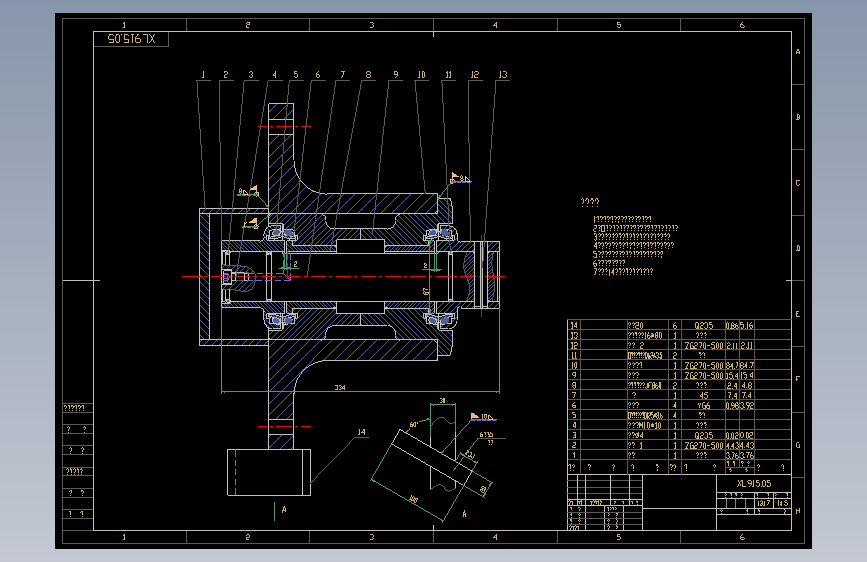Select zone letter A on the right border
The height and width of the screenshot is (562, 867).
[798, 51]
